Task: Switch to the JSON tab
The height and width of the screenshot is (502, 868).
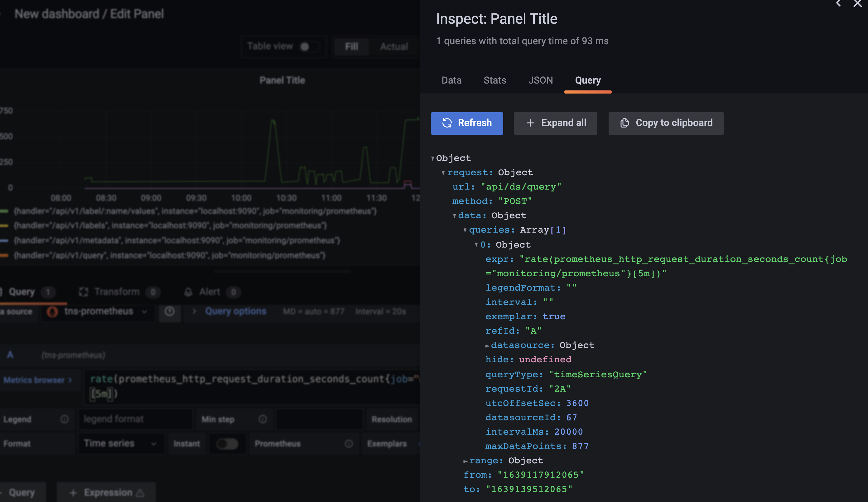Action: tap(540, 80)
